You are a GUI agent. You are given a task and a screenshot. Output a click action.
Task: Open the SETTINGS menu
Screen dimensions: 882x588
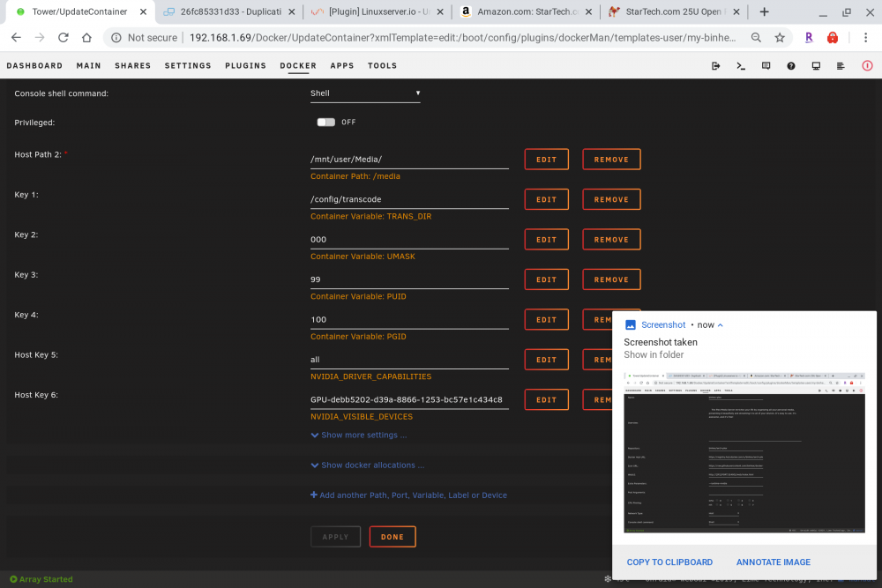click(188, 66)
